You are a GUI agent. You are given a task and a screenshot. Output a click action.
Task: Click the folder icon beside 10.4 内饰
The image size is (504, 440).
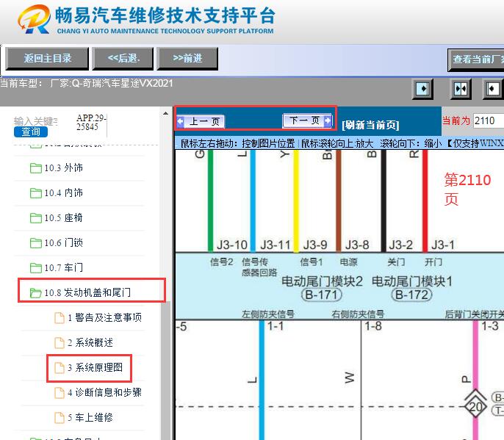[x=36, y=193]
